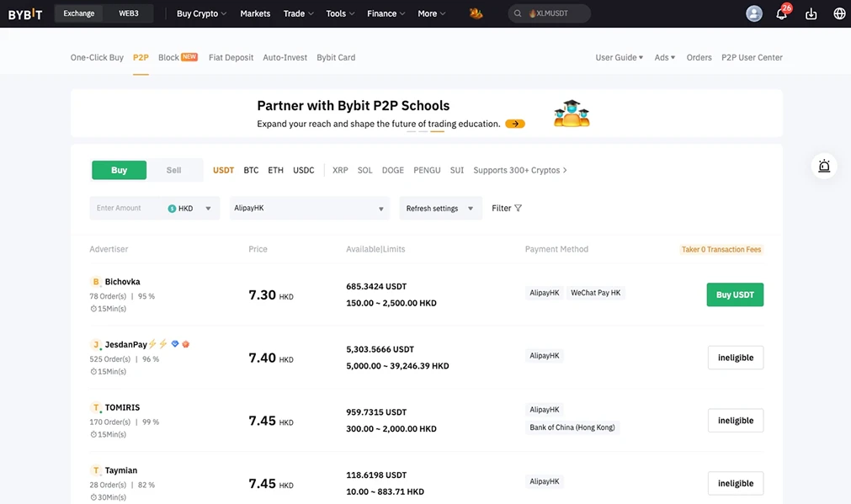Screen dimensions: 851x504
Task: Click the graduation students banner illustration
Action: (x=572, y=114)
